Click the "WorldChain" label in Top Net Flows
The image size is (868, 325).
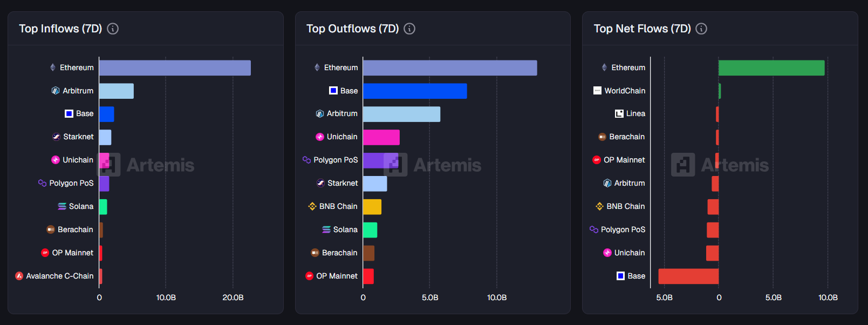click(625, 91)
